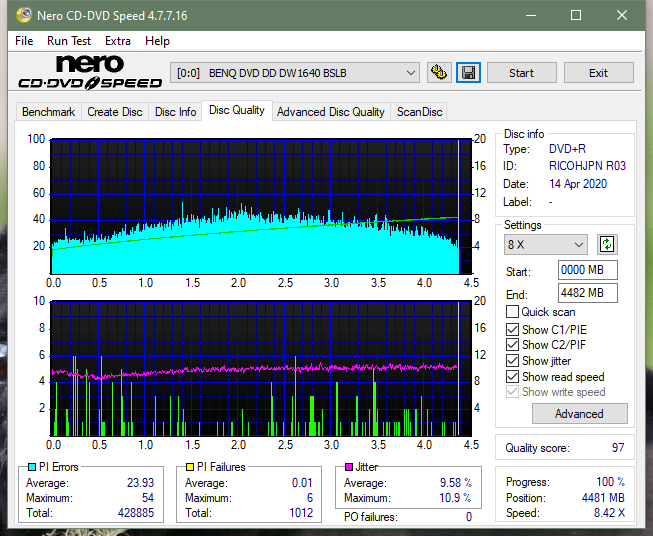
Task: Click the PI Errors graph area
Action: [261, 207]
